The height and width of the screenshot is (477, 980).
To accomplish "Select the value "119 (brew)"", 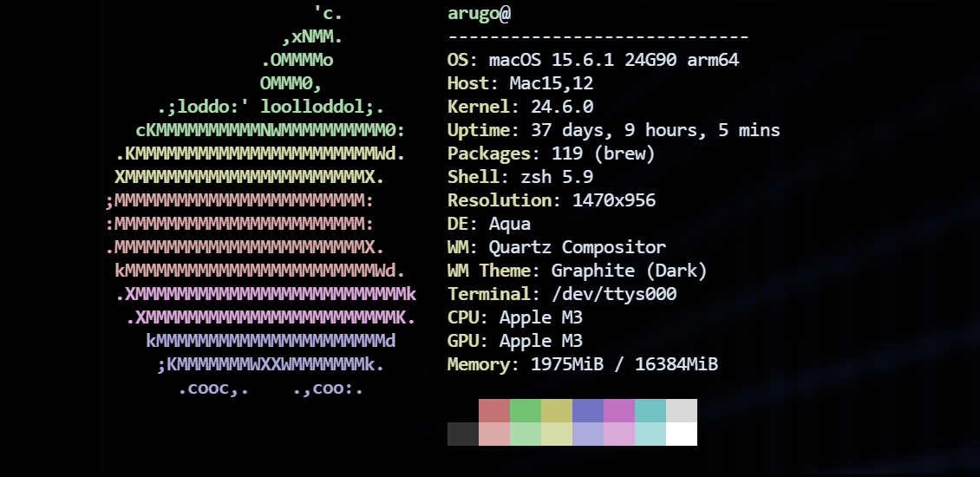I will 603,154.
